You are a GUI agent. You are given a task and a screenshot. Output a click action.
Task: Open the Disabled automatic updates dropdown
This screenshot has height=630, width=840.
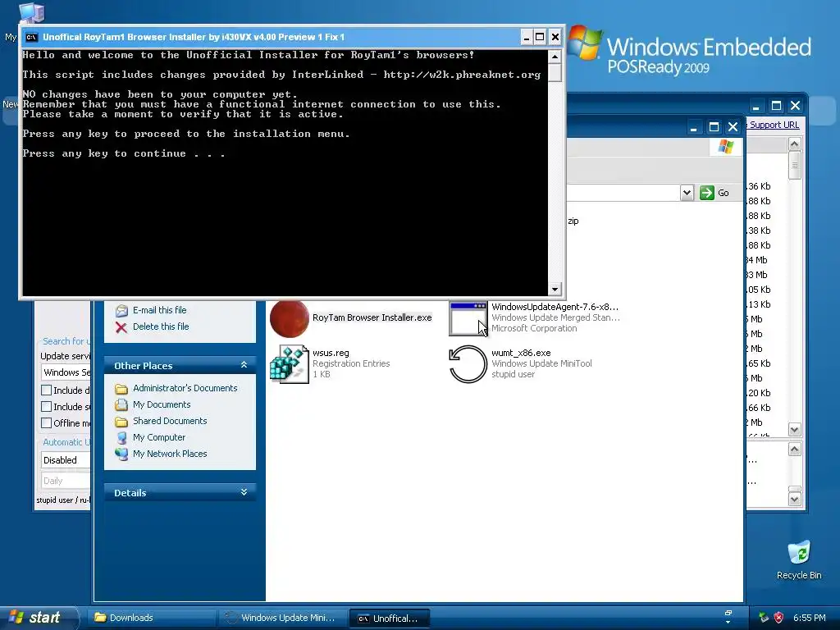pyautogui.click(x=66, y=460)
